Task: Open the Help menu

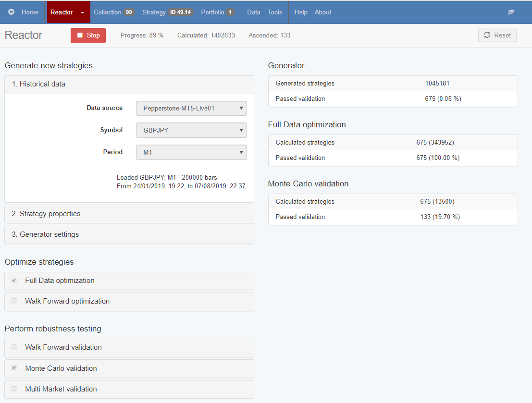Action: 301,12
